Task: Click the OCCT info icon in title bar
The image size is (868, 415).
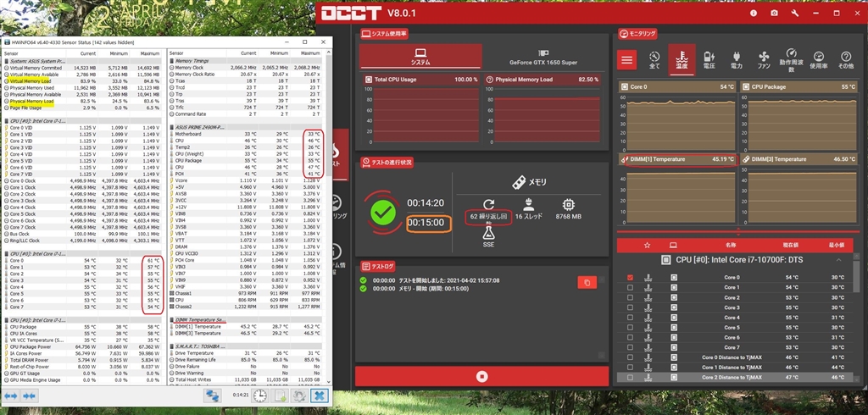Action: coord(754,13)
